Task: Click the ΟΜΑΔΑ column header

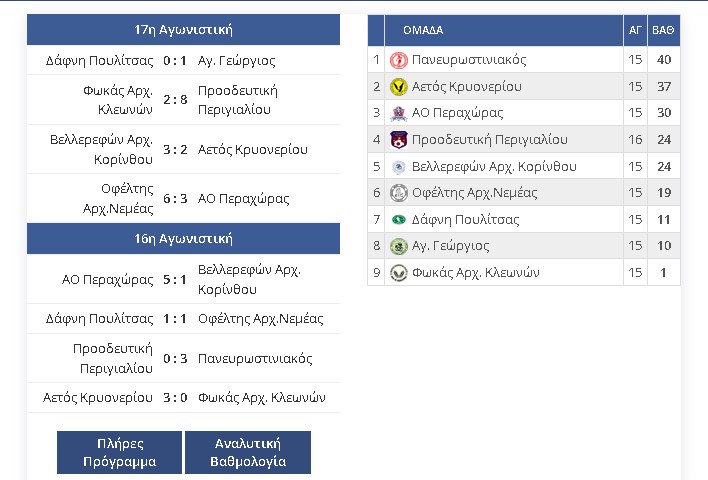Action: coord(423,30)
